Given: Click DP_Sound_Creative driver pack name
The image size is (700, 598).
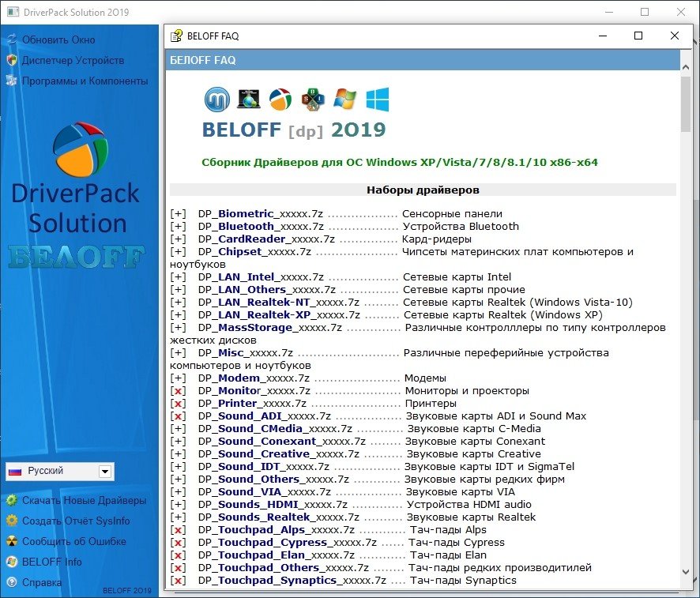Looking at the screenshot, I should click(x=279, y=454).
